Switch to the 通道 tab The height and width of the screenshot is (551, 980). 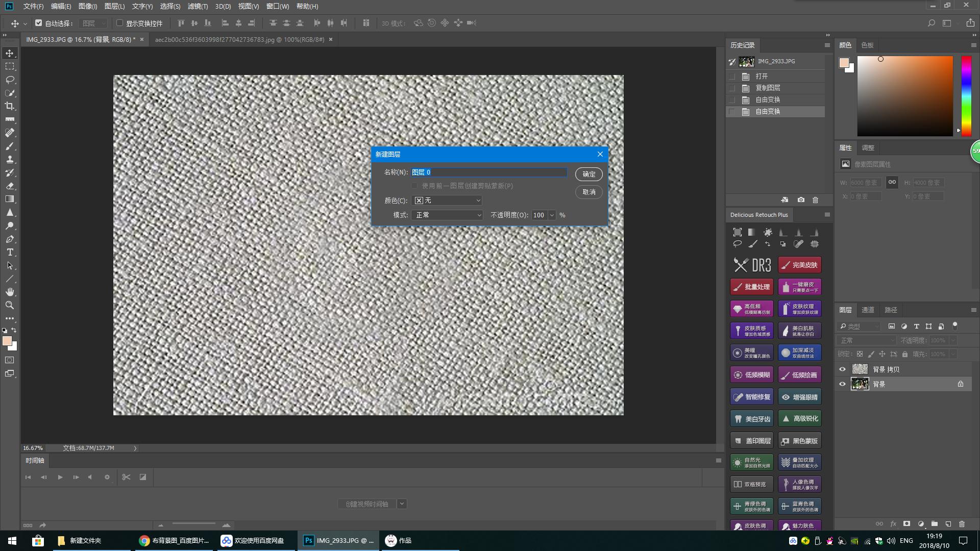tap(868, 310)
